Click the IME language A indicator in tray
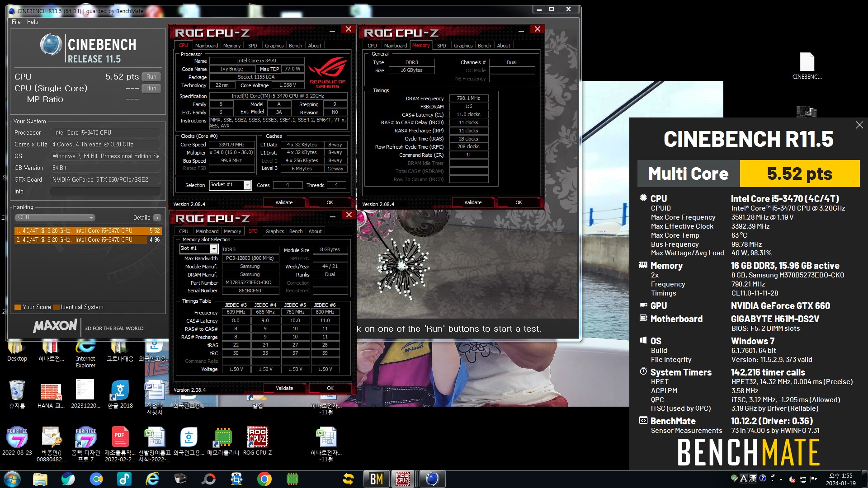The height and width of the screenshot is (488, 868). (x=743, y=479)
